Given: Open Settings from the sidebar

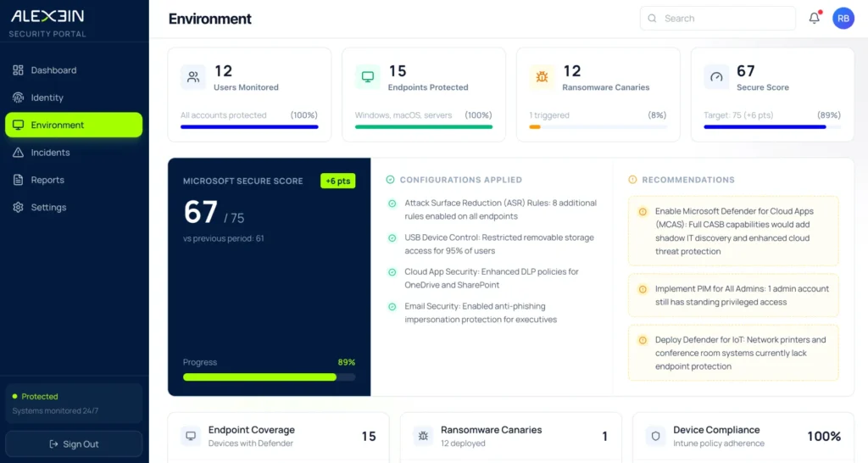Looking at the screenshot, I should tap(48, 207).
